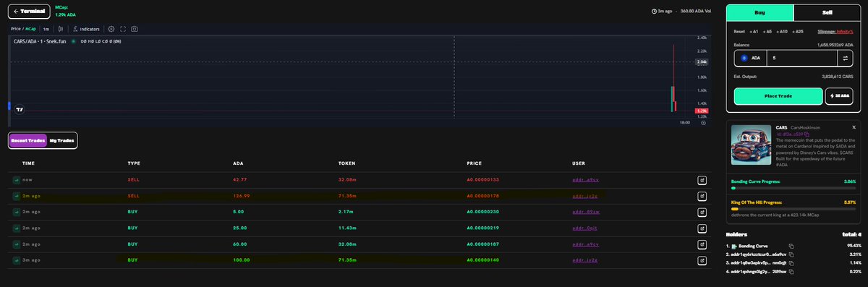Click the Place Trade button
Screen dimensions: 868x287
778,96
